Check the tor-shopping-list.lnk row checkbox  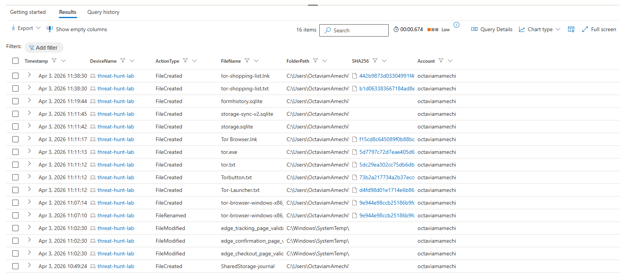(15, 76)
